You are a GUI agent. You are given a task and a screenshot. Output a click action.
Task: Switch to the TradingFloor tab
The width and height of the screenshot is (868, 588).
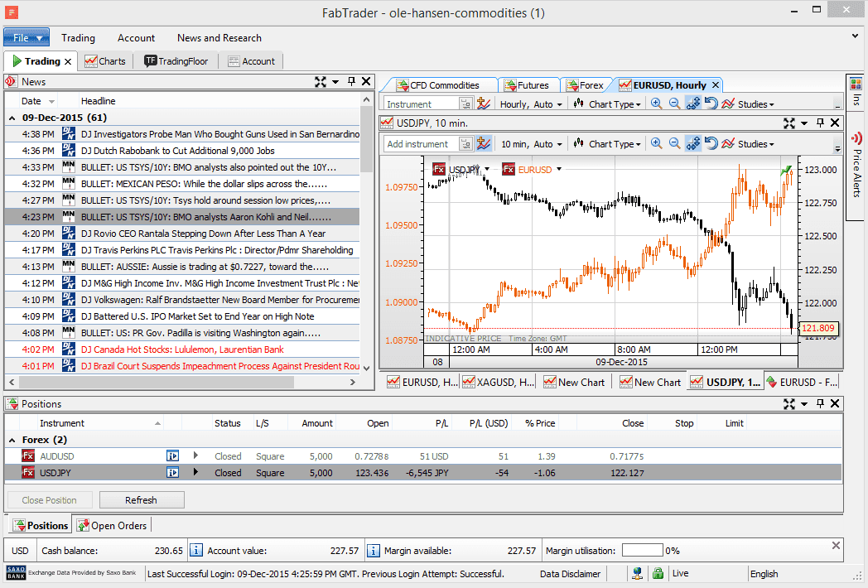(176, 61)
